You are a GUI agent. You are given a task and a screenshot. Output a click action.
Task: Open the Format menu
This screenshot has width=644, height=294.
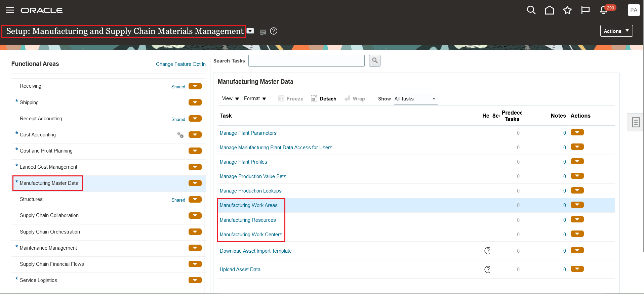[255, 98]
